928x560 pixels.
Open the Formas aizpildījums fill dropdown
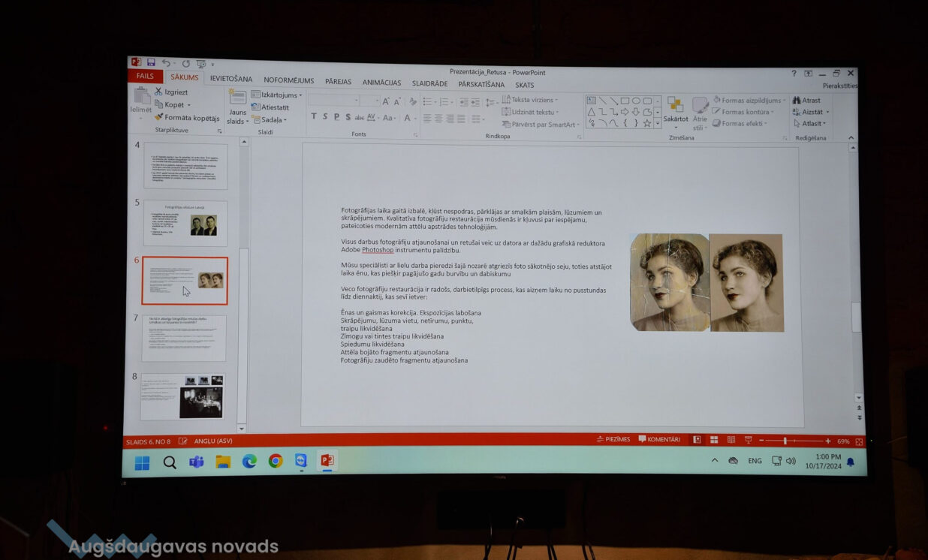tap(750, 100)
